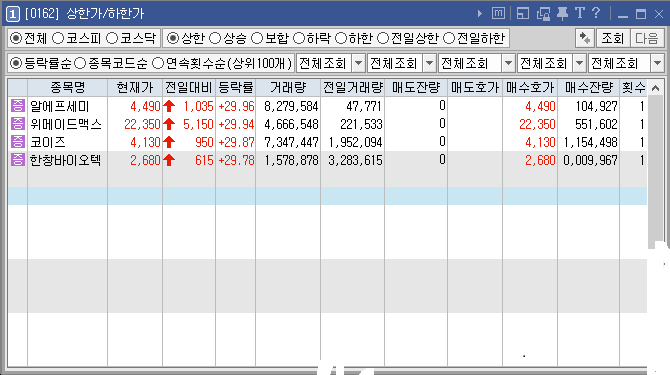The height and width of the screenshot is (375, 670).
Task: Click the 현재가 column header
Action: [x=135, y=88]
